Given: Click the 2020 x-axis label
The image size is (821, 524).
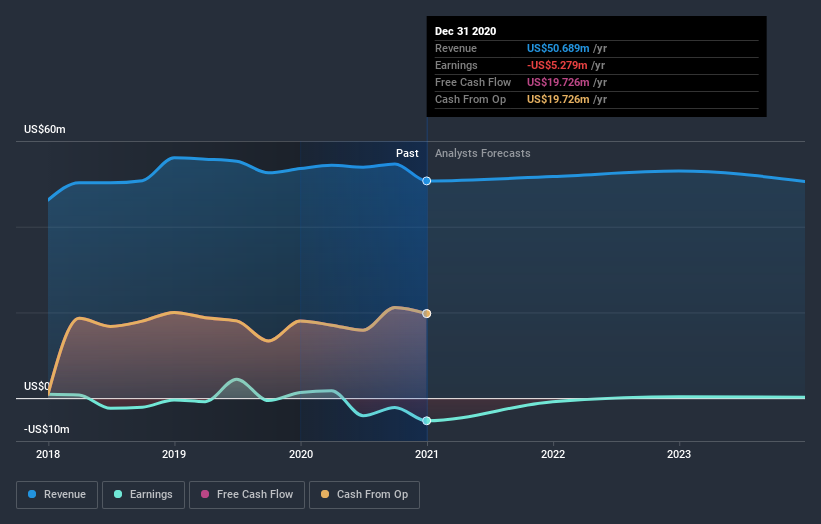Looking at the screenshot, I should point(301,454).
